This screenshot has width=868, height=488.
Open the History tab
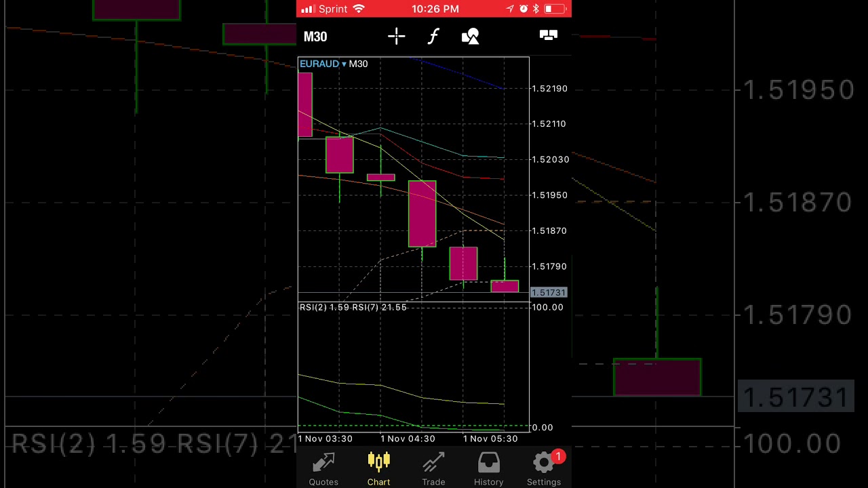(488, 469)
